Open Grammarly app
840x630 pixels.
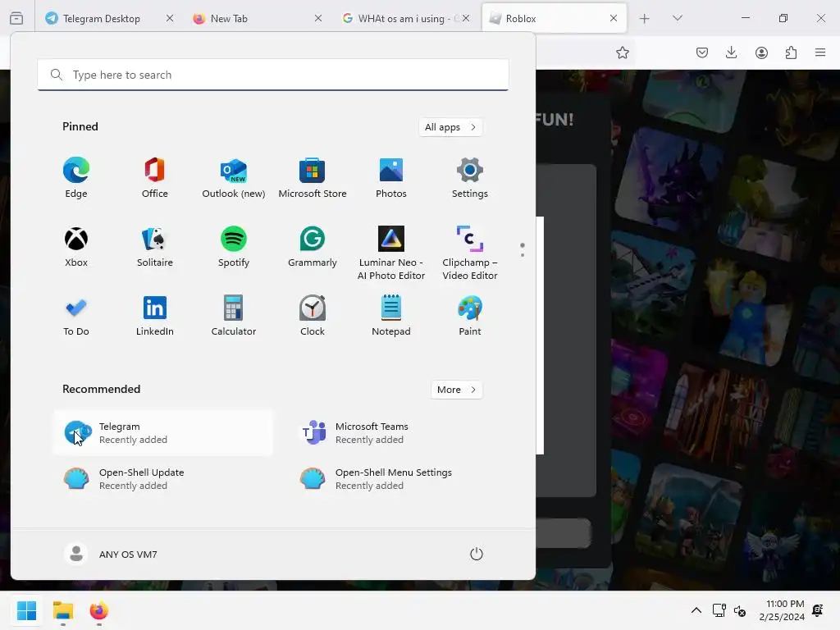(x=313, y=247)
